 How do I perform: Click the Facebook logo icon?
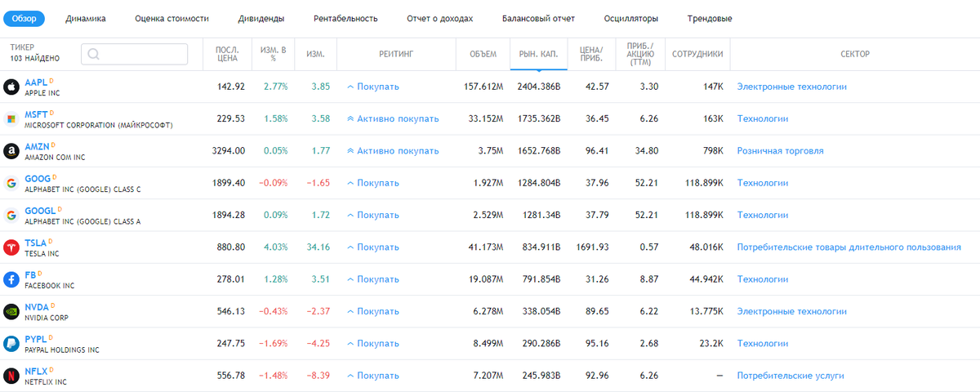click(11, 279)
